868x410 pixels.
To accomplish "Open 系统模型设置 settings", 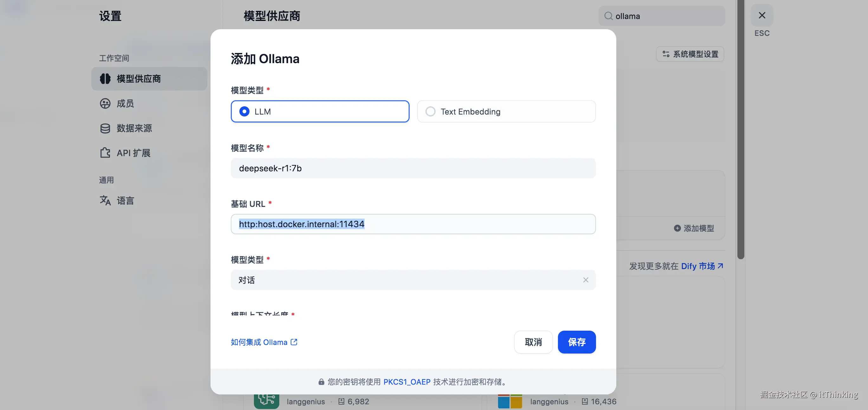I will tap(690, 54).
